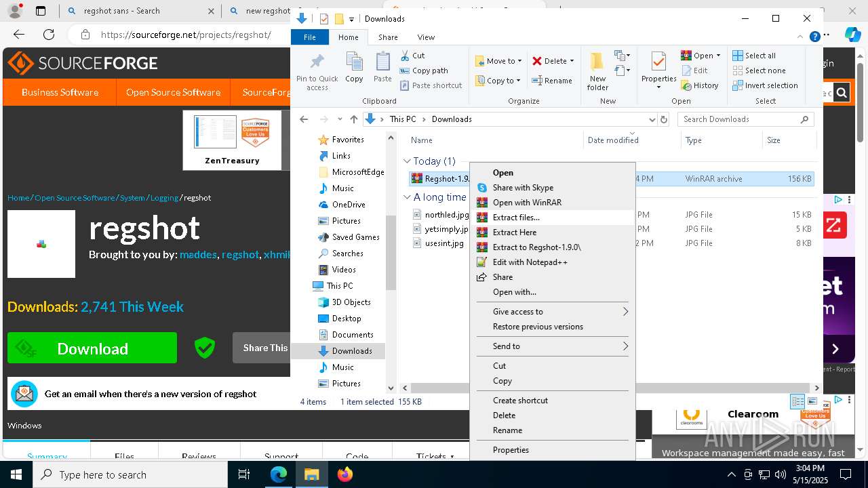The width and height of the screenshot is (868, 488).
Task: Open recent locations dropdown arrow
Action: [x=340, y=119]
